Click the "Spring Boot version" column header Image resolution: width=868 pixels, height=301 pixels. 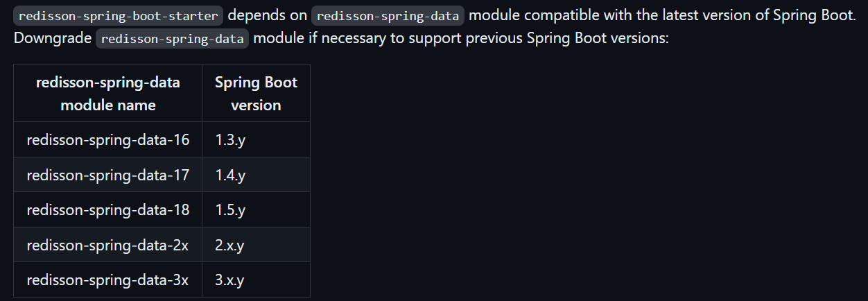256,94
